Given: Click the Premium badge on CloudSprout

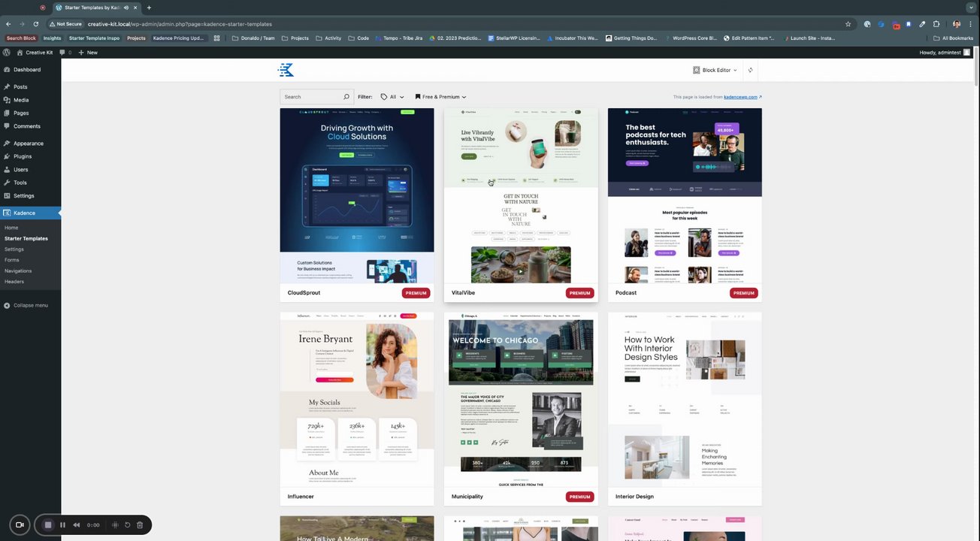Looking at the screenshot, I should coord(416,293).
